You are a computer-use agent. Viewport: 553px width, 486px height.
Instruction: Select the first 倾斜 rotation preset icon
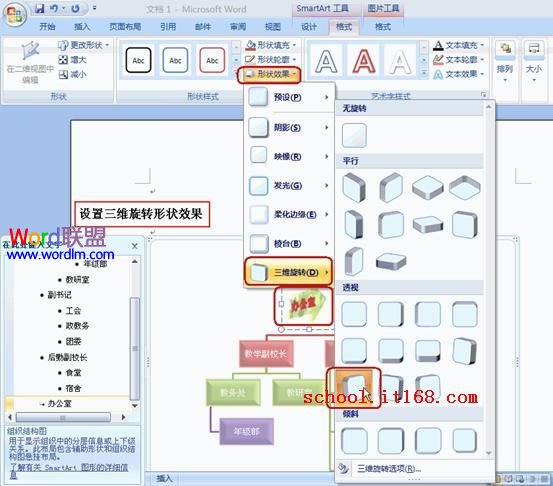coord(354,440)
